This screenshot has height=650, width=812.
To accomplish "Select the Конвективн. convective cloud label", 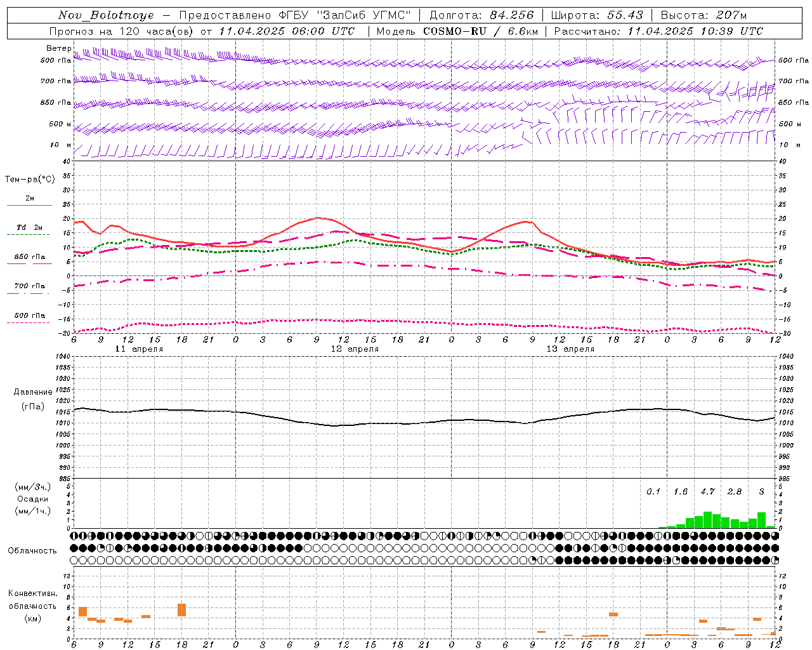I will (33, 594).
